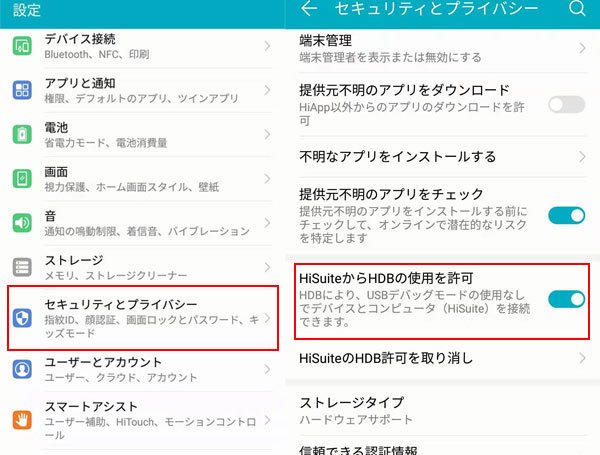Image resolution: width=600 pixels, height=455 pixels.
Task: Tap subtitle メモリ、ストレージクリーナー
Action: click(116, 275)
